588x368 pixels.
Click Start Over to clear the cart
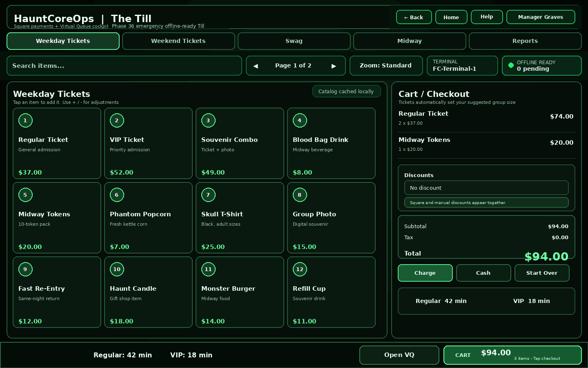(x=542, y=273)
